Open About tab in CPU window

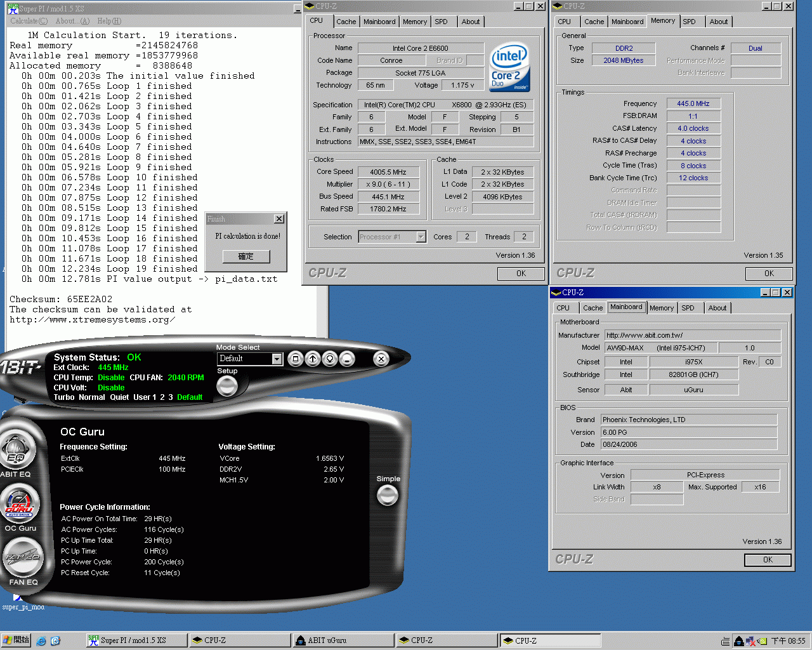(x=471, y=22)
